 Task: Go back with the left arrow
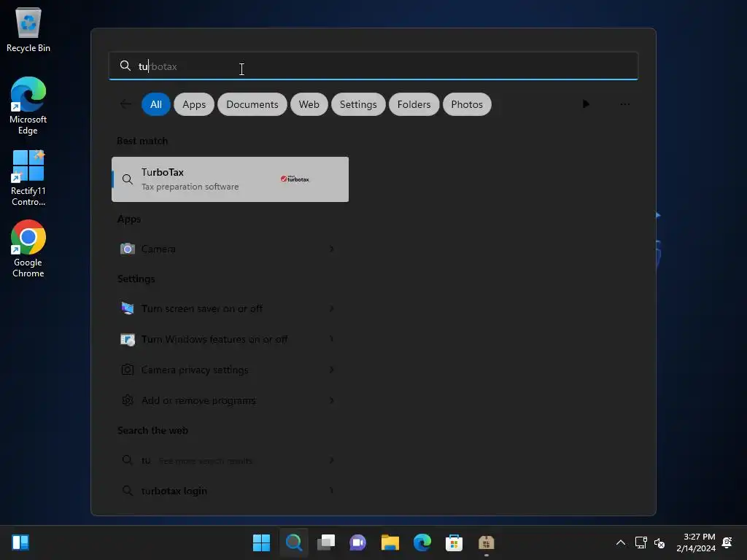tap(125, 104)
